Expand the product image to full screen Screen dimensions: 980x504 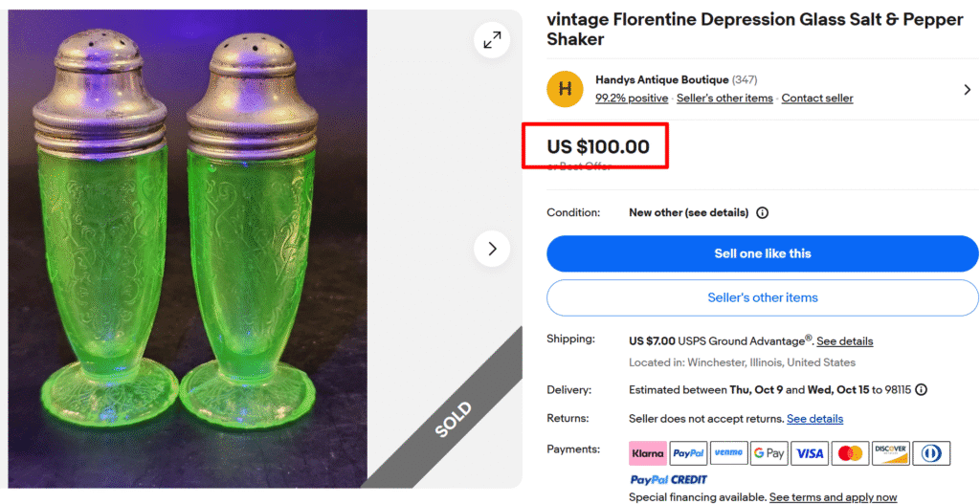coord(492,40)
